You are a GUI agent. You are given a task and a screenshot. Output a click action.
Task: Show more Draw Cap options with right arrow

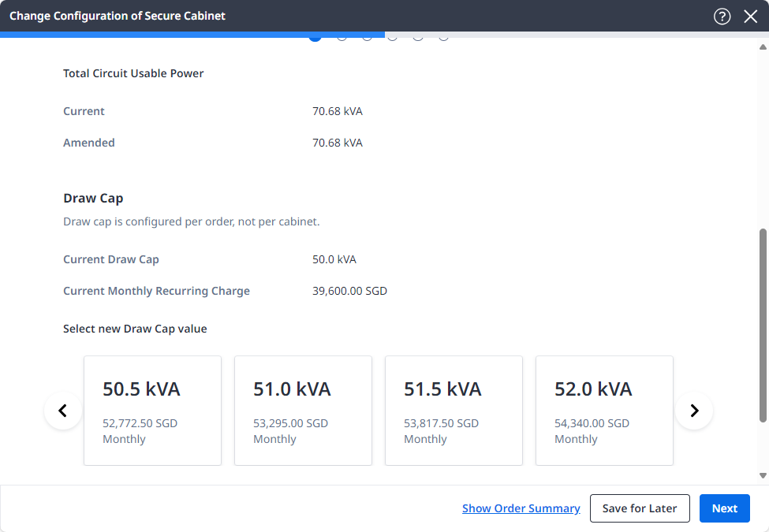[x=694, y=411]
